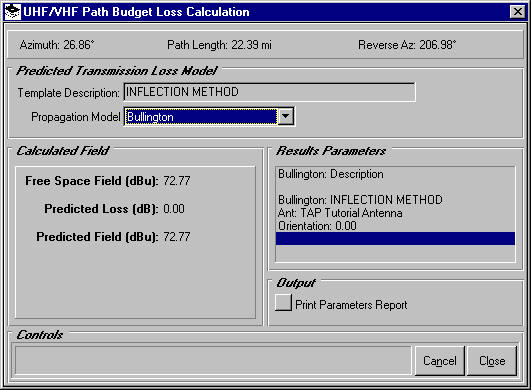Select 'Bullington: Description' row in results list
The image size is (531, 390).
coord(395,174)
